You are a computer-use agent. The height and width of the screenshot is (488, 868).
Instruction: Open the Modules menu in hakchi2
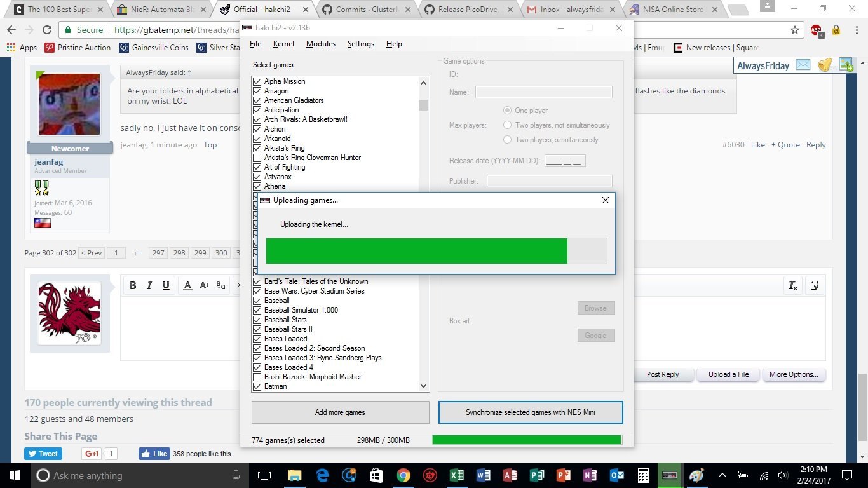pyautogui.click(x=321, y=44)
